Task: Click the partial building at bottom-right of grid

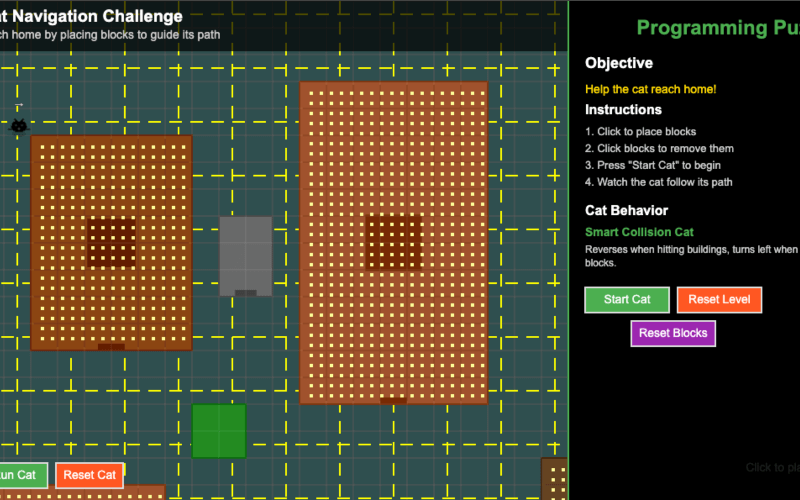Action: pyautogui.click(x=555, y=479)
